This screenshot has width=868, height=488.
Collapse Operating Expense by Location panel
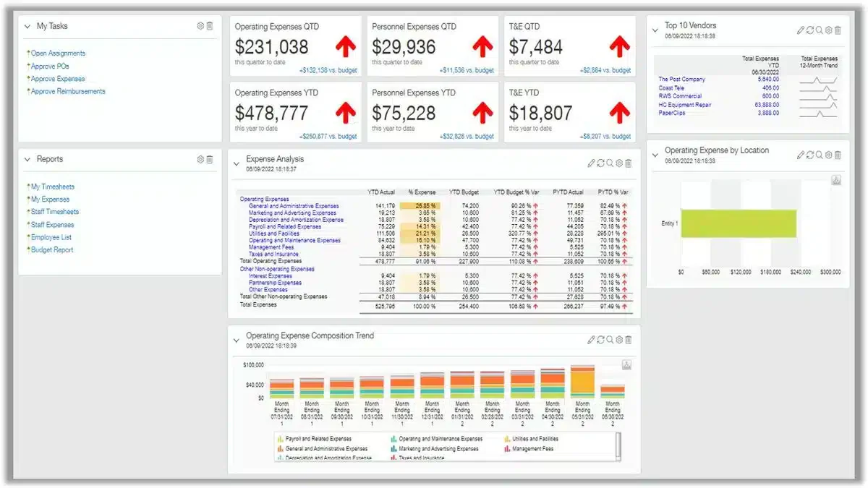click(x=655, y=155)
